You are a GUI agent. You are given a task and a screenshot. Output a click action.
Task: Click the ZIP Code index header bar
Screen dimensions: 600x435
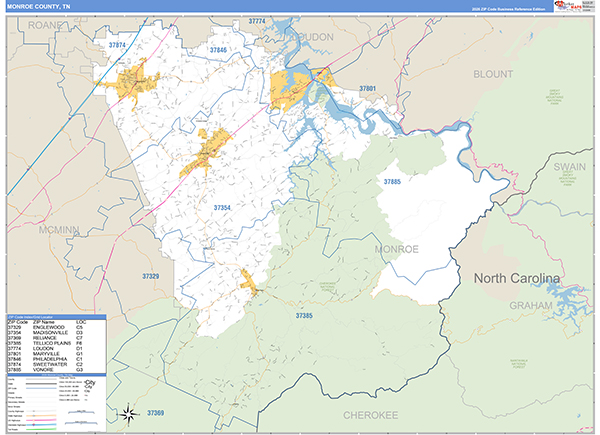[57, 317]
